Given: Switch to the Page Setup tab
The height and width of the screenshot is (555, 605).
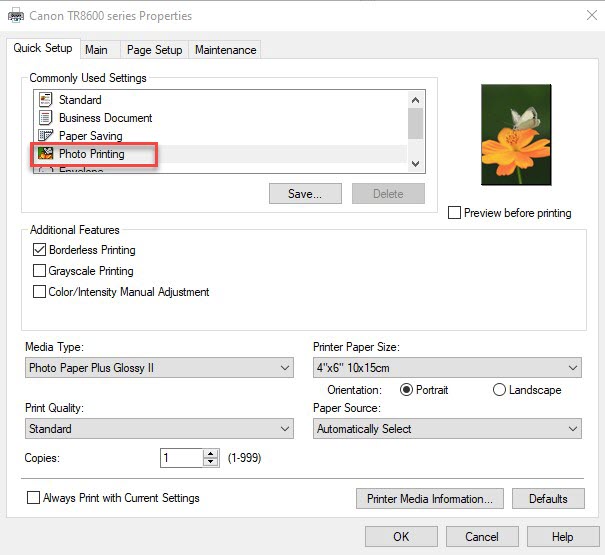Looking at the screenshot, I should tap(154, 50).
